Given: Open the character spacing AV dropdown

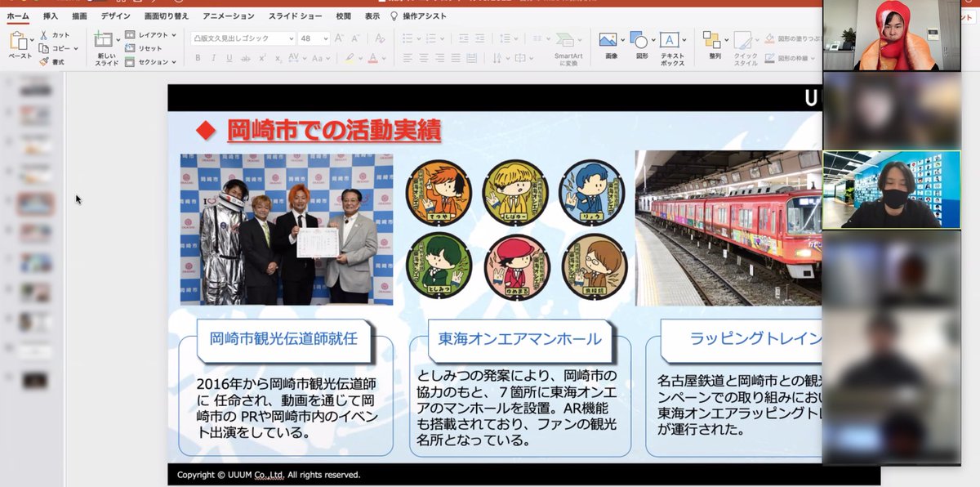Looking at the screenshot, I should tap(305, 58).
